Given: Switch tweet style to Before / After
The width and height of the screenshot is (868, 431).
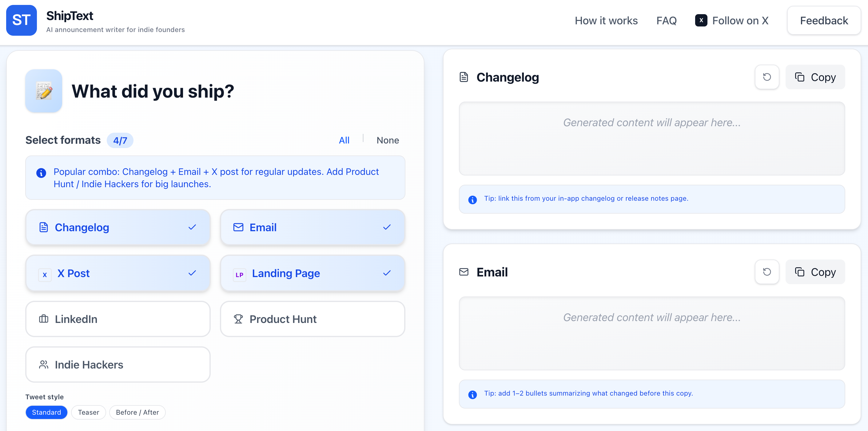Looking at the screenshot, I should click(137, 412).
